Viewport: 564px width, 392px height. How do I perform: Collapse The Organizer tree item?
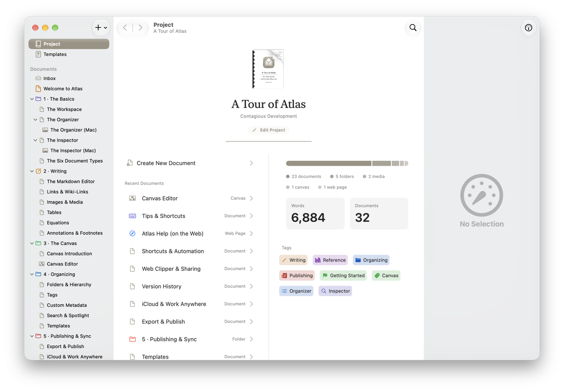coord(35,120)
